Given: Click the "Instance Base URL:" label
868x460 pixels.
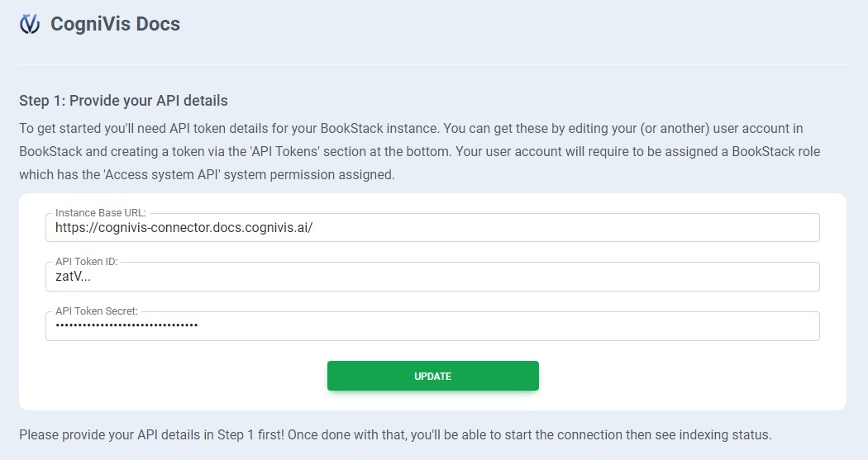Looking at the screenshot, I should tap(100, 213).
